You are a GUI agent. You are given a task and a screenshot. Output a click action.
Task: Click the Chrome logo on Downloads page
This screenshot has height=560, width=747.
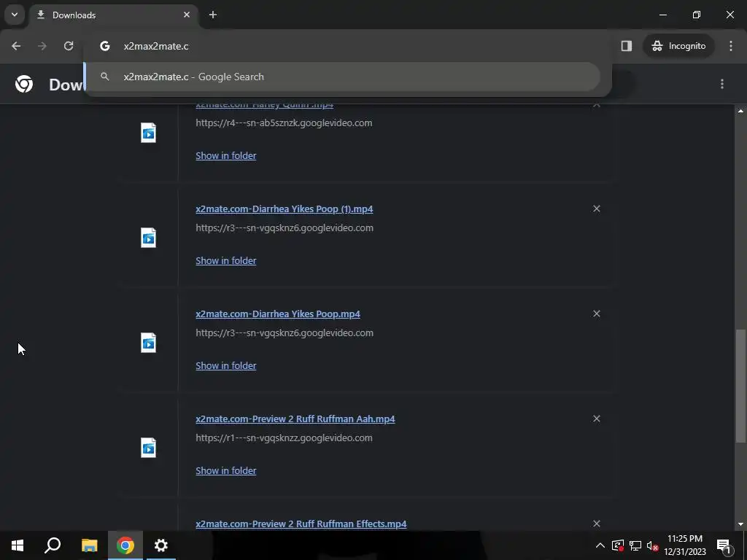24,84
